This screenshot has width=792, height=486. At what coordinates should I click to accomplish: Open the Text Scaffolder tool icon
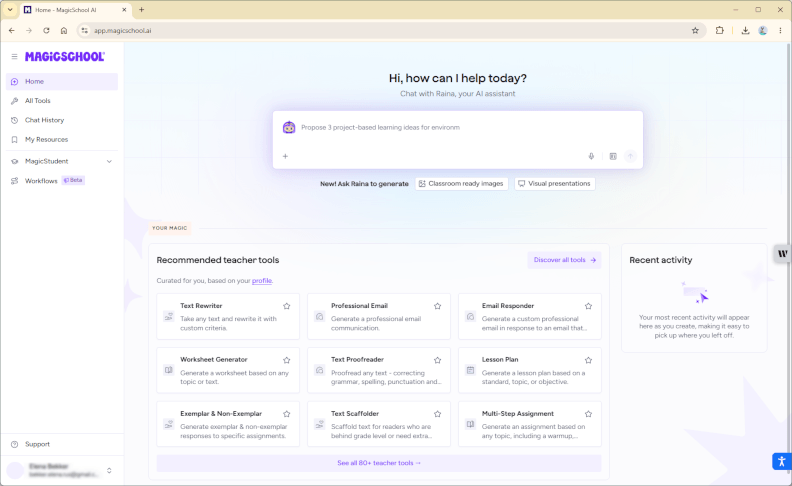320,424
